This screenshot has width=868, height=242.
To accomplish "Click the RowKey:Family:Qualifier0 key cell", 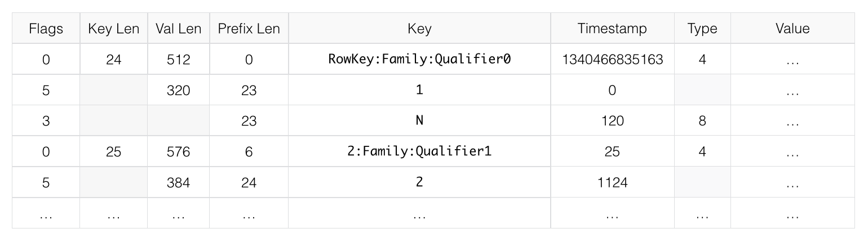I will tap(419, 59).
